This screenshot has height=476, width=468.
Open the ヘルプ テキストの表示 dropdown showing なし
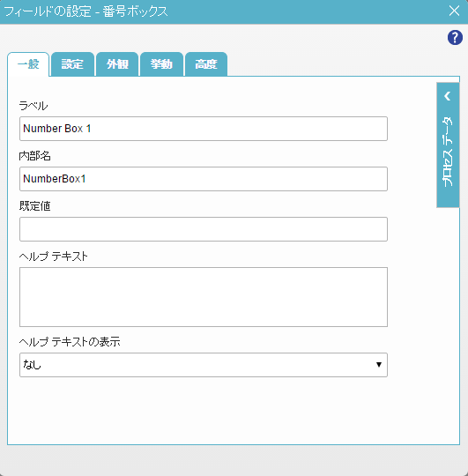[204, 365]
